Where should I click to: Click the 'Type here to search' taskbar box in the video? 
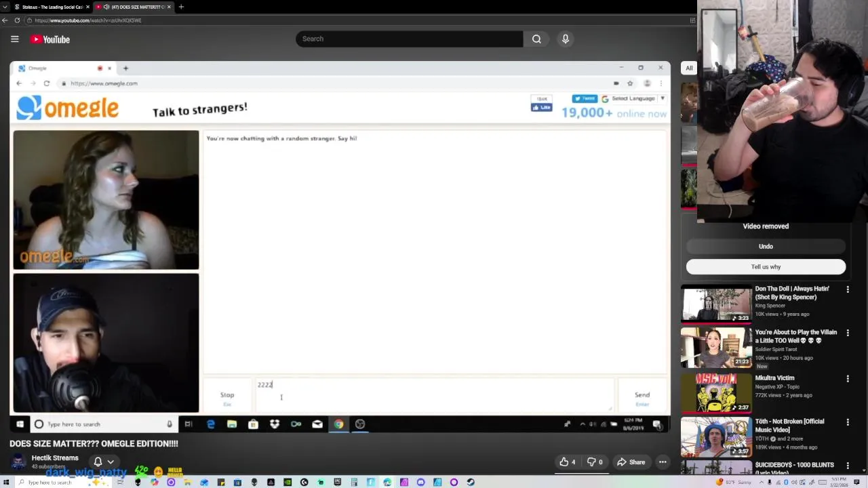click(103, 424)
